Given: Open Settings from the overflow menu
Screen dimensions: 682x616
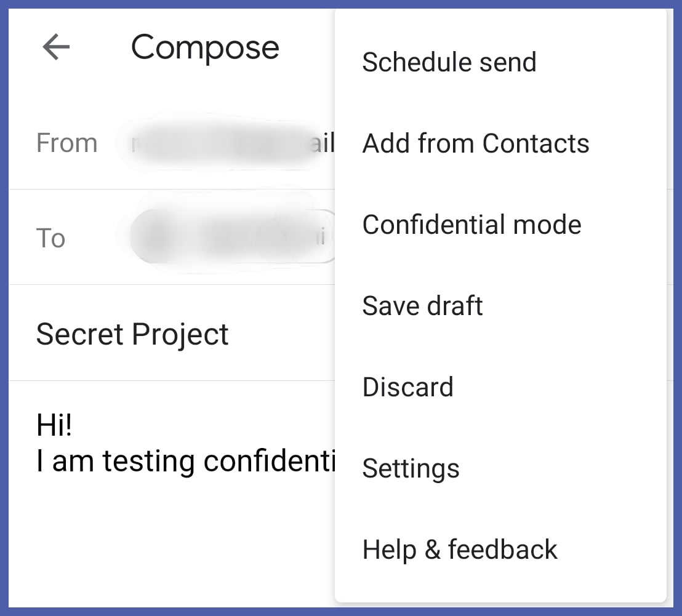Looking at the screenshot, I should coord(411,468).
